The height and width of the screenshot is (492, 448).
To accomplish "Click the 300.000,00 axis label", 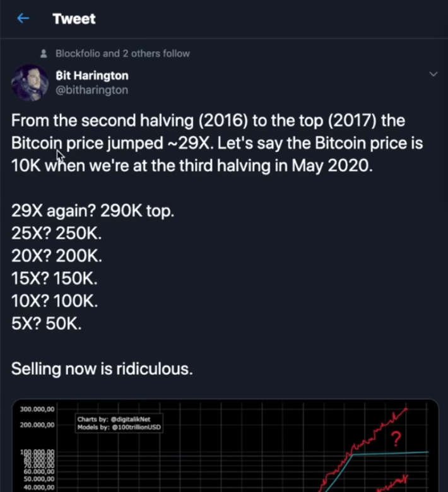I will (37, 409).
